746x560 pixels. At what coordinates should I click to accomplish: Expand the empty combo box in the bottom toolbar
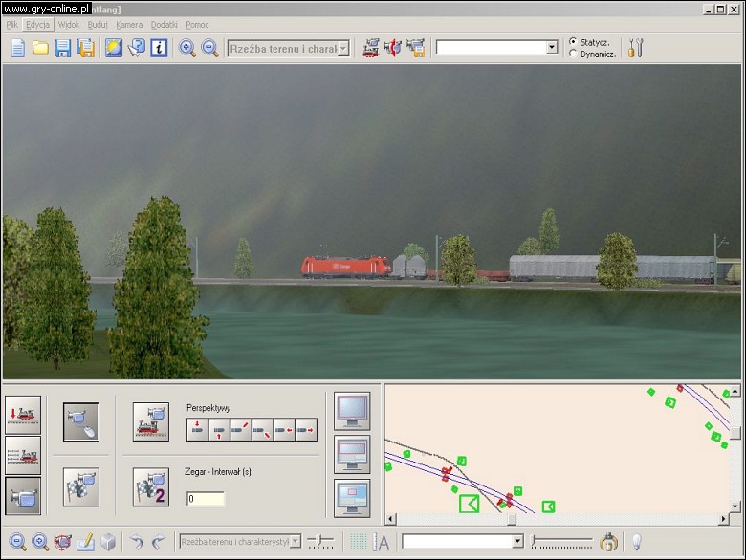coord(517,541)
